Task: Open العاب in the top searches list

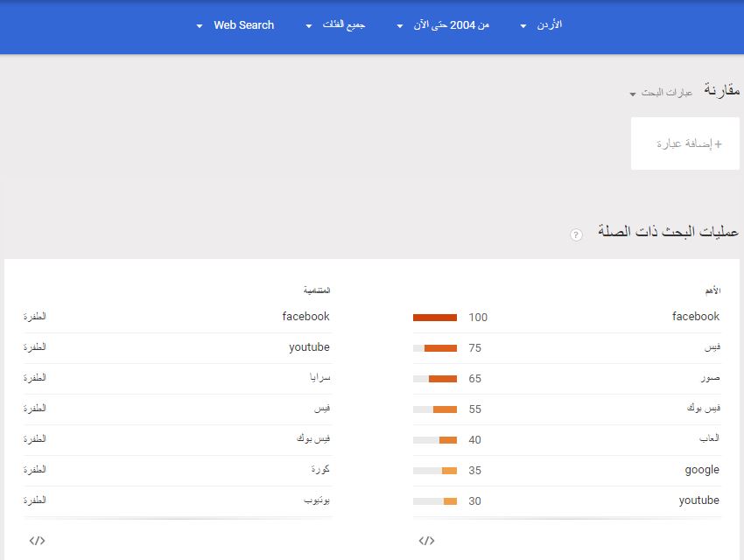Action: click(x=709, y=438)
